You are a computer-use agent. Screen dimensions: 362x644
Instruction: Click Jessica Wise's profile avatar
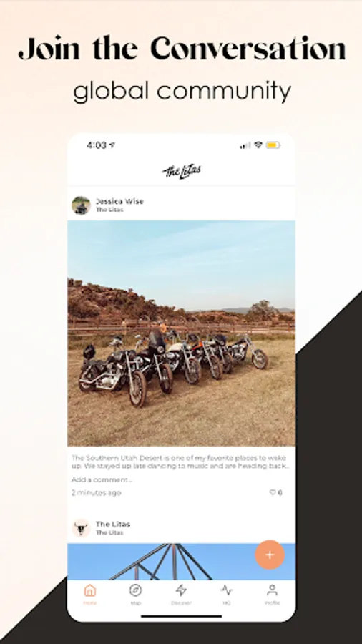(x=81, y=205)
